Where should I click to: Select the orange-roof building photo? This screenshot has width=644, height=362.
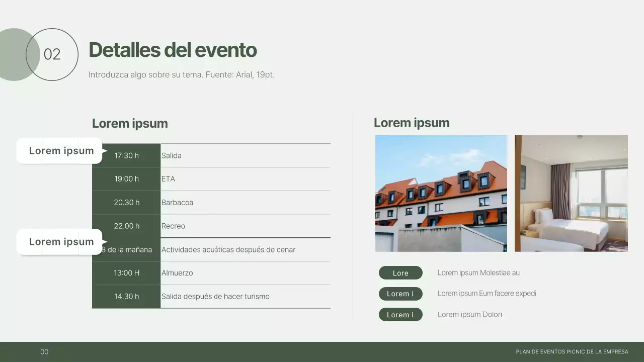(441, 193)
